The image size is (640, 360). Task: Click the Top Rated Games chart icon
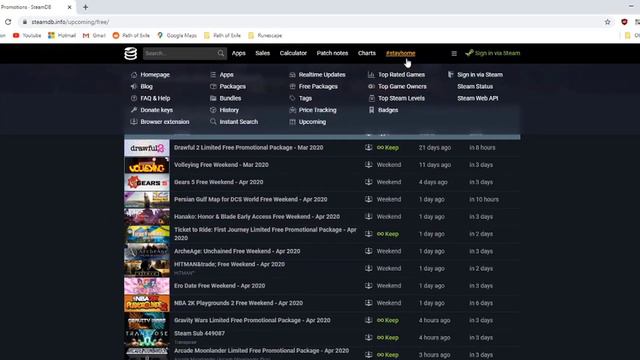371,75
